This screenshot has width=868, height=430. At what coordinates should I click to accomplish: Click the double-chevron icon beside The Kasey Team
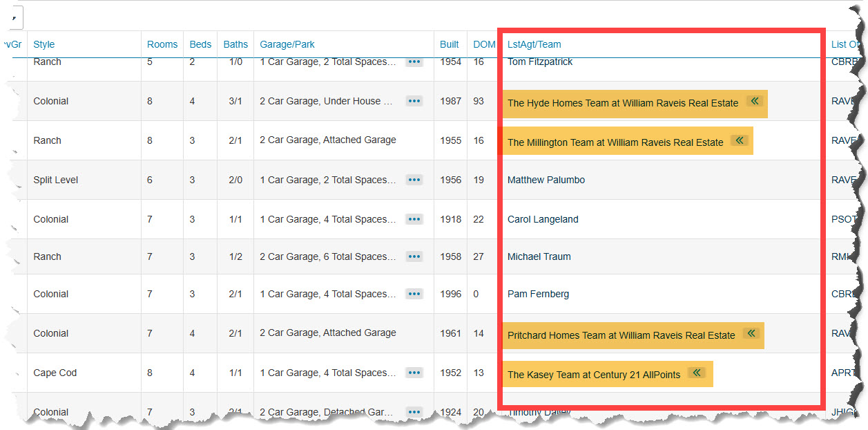696,373
